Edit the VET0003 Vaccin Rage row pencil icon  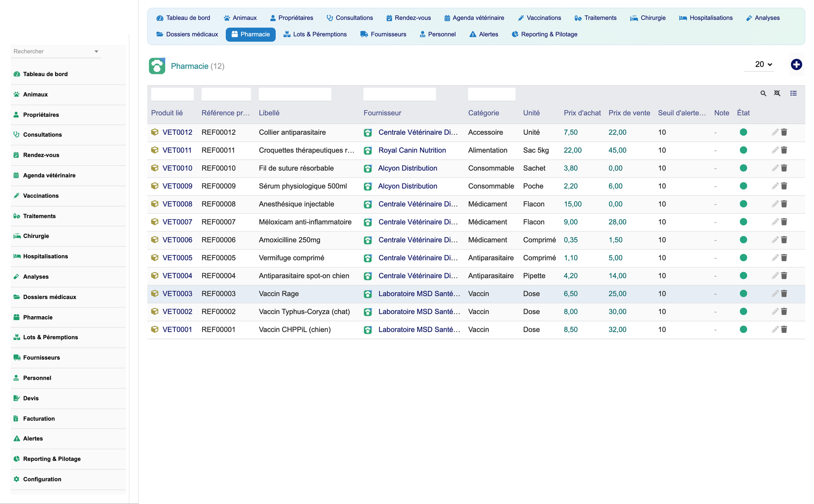[x=775, y=294]
